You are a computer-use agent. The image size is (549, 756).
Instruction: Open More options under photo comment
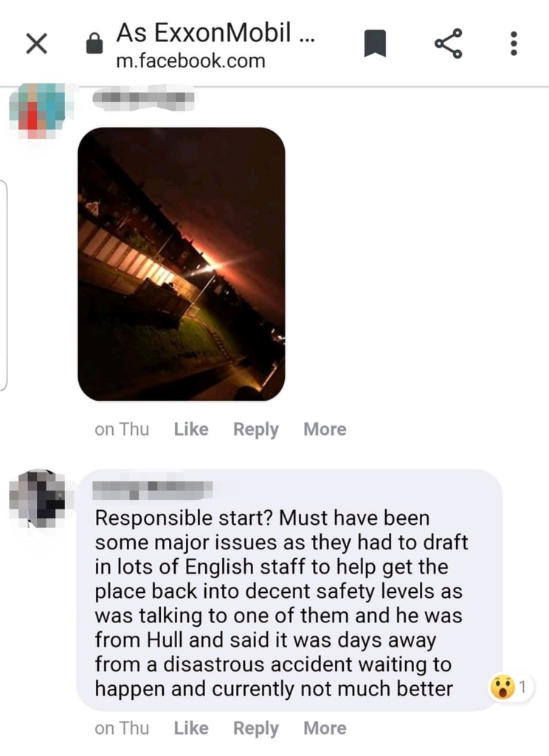pos(325,429)
